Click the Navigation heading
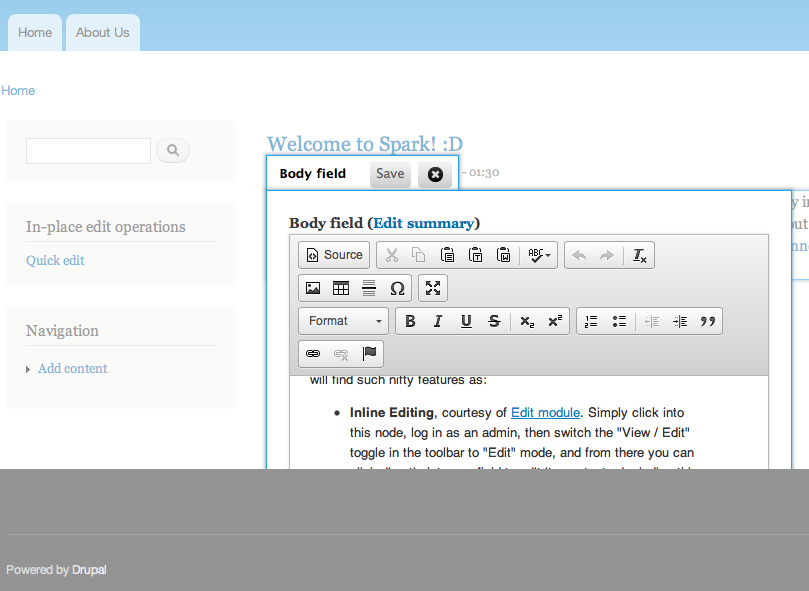 pos(62,330)
